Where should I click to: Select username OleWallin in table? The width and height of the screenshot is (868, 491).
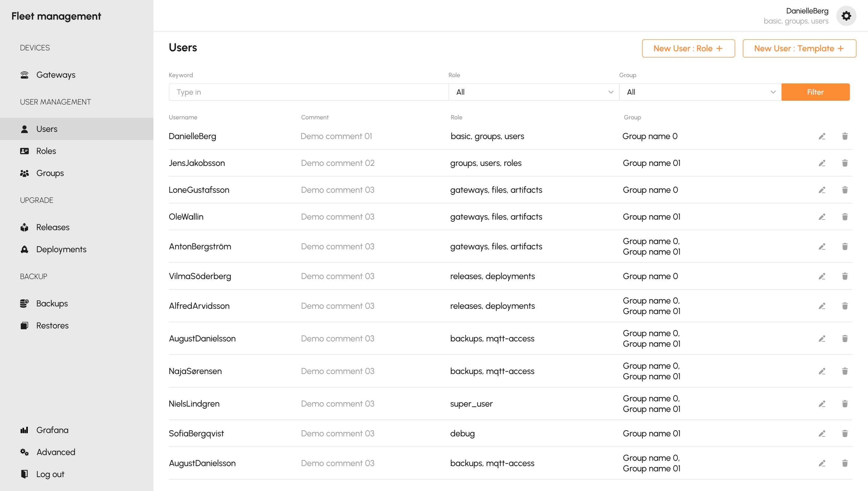point(186,217)
